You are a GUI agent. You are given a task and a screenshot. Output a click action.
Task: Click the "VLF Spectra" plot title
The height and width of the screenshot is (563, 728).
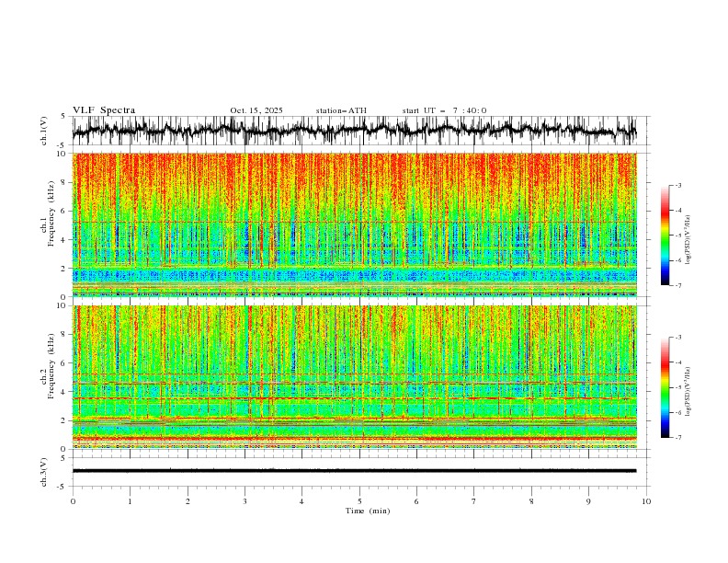pyautogui.click(x=104, y=110)
